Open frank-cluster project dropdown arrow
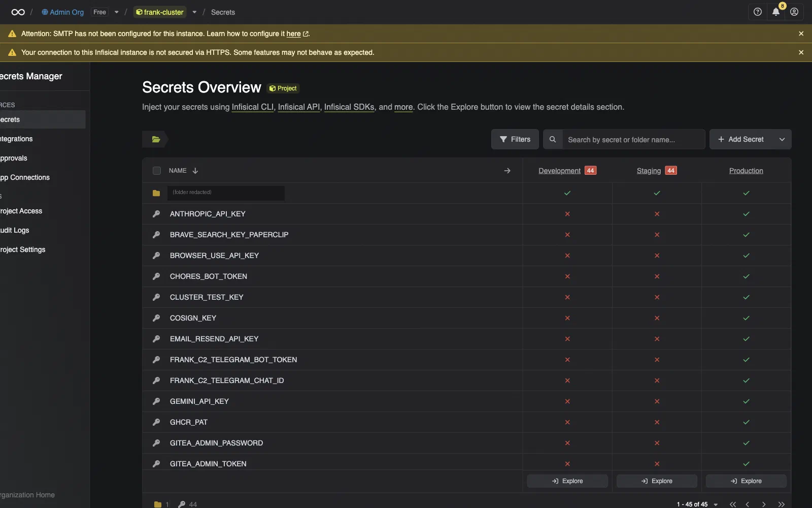 (194, 12)
